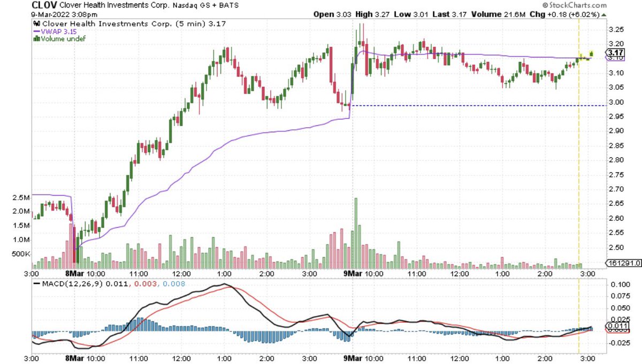Click the purple VWAP line legend marker

point(36,31)
